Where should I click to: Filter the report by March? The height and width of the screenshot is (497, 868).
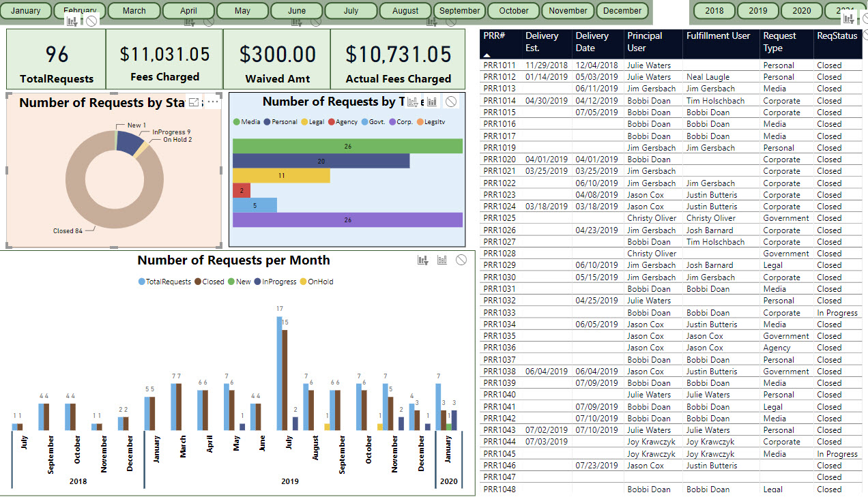pos(134,11)
